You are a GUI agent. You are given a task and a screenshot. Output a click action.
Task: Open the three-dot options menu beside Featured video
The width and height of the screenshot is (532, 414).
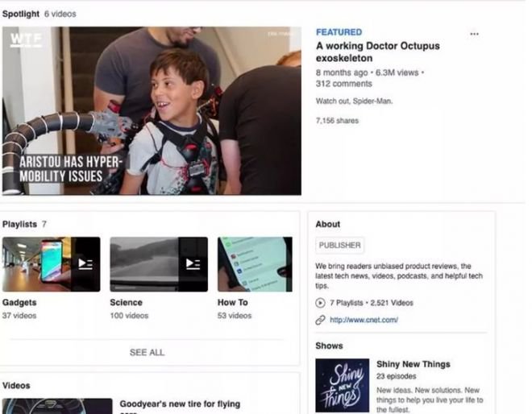pos(474,34)
